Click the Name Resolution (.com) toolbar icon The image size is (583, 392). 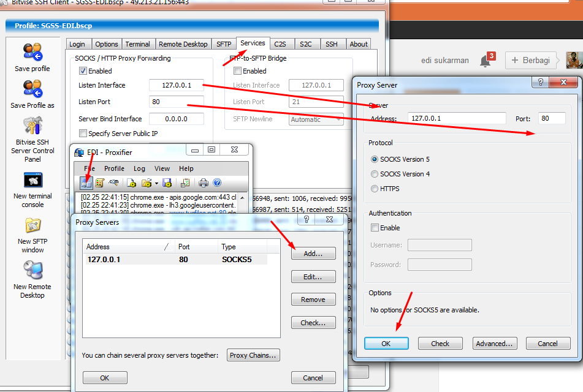(x=113, y=183)
